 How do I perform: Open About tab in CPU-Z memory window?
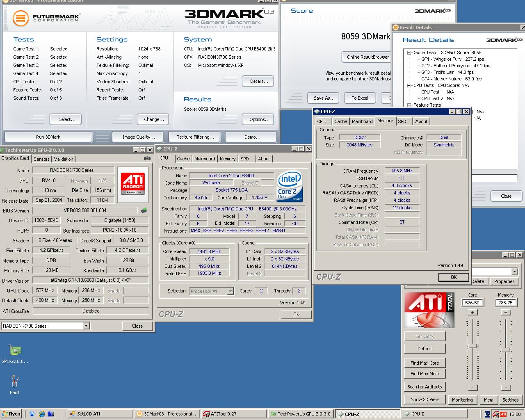421,121
